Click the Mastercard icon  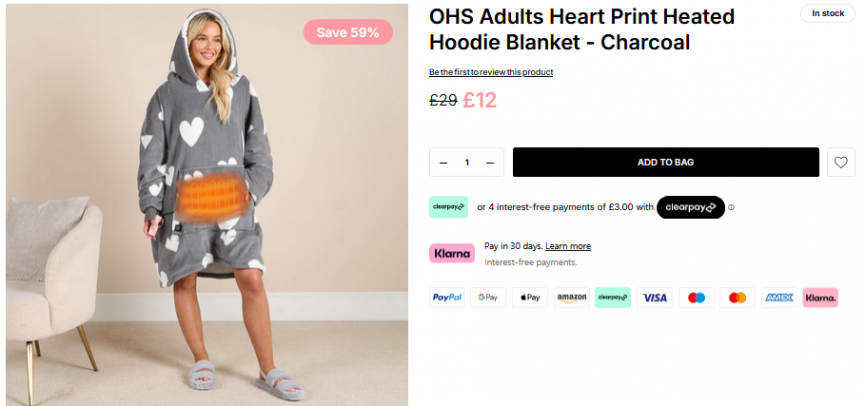pyautogui.click(x=737, y=298)
